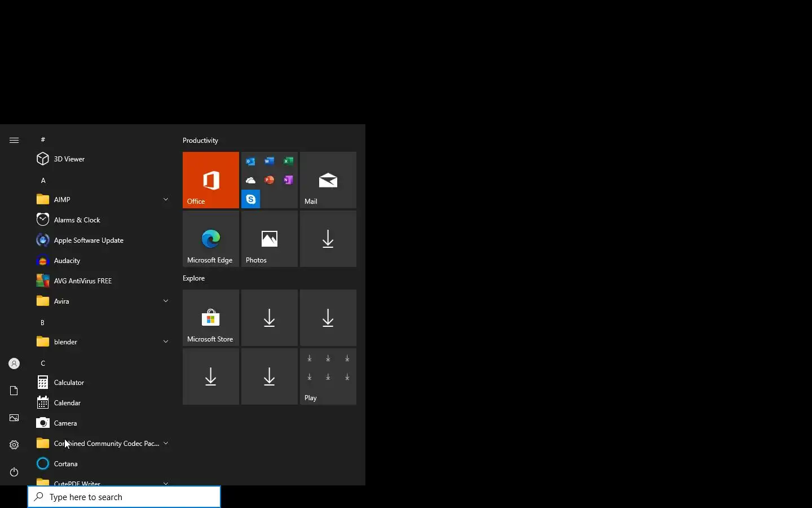Click the pending download tile beside Photos

pos(328,239)
